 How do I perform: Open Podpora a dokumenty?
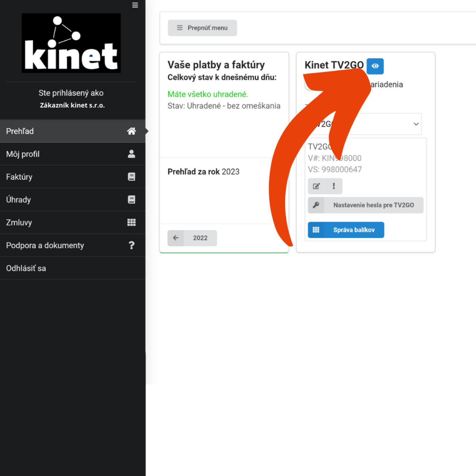click(x=72, y=245)
